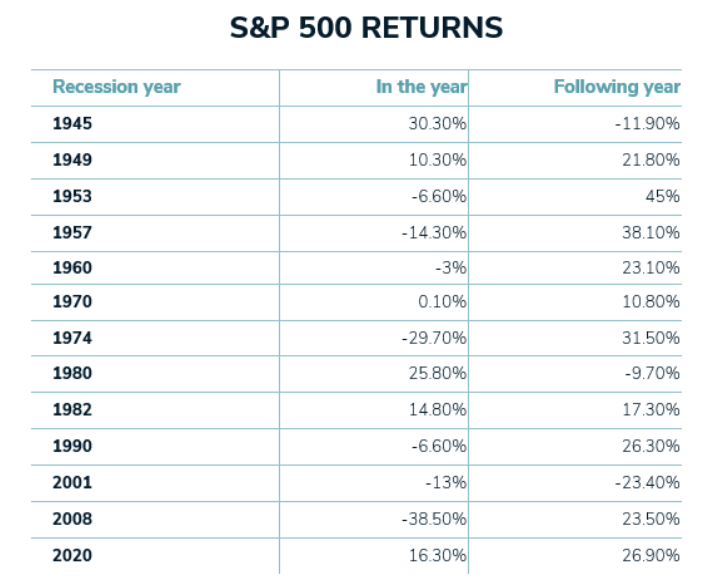Click the Recession year column header
The width and height of the screenshot is (707, 586).
[x=116, y=87]
